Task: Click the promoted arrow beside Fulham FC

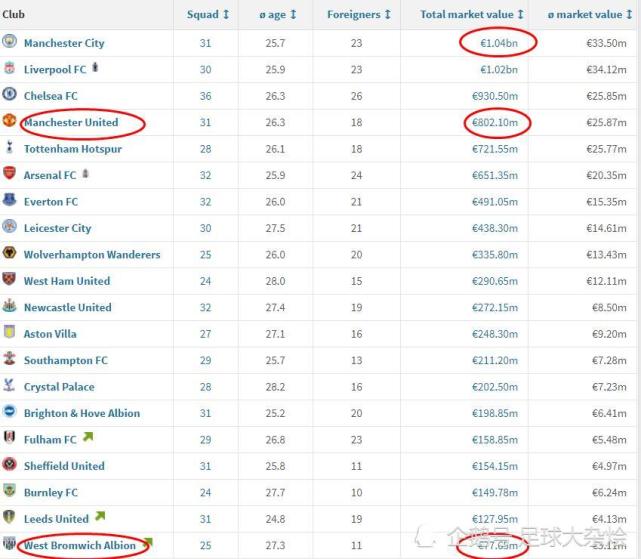Action: (88, 437)
